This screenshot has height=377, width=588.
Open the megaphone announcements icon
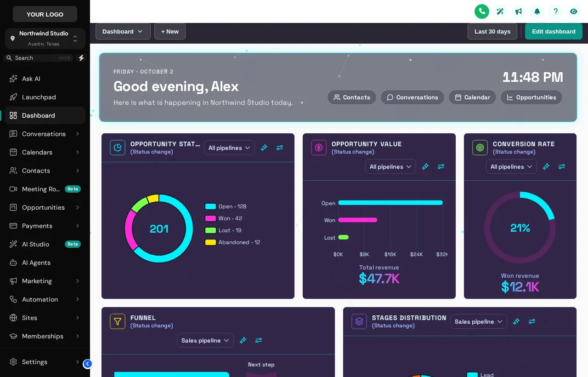[519, 11]
